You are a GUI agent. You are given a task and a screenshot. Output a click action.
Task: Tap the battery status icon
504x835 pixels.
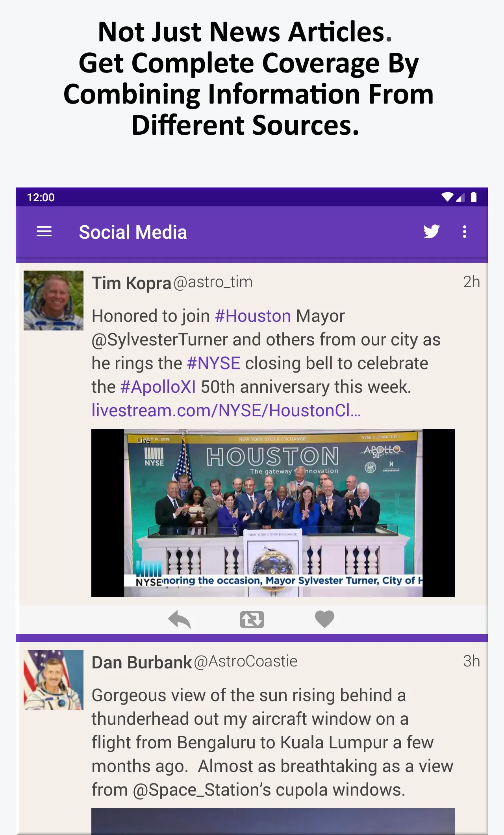(474, 197)
